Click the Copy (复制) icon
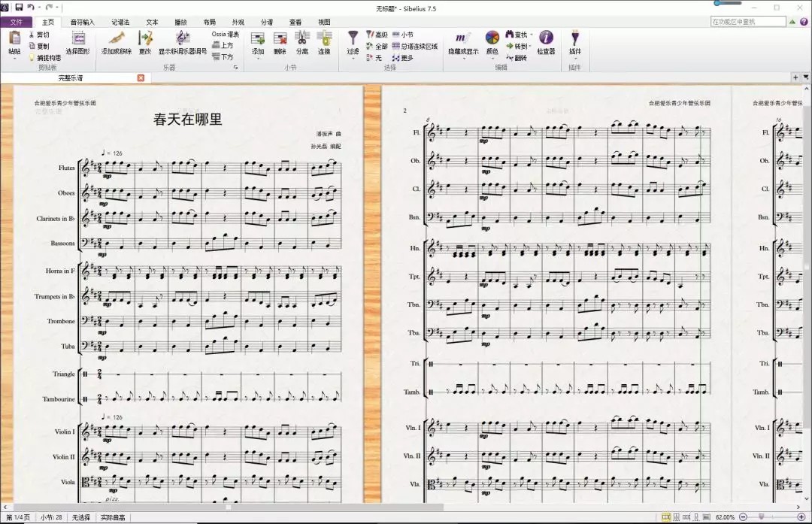This screenshot has height=524, width=812. (31, 46)
